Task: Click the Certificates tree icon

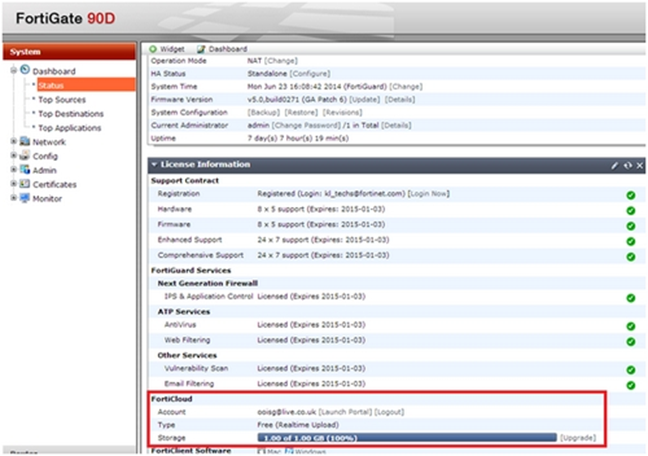Action: (25, 184)
